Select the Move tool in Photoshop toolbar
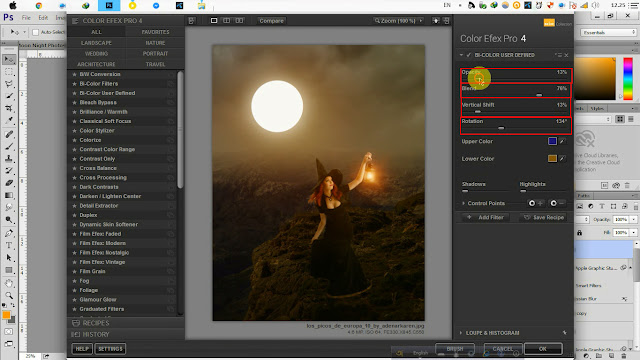Viewport: 640px width, 360px height. tap(9, 60)
